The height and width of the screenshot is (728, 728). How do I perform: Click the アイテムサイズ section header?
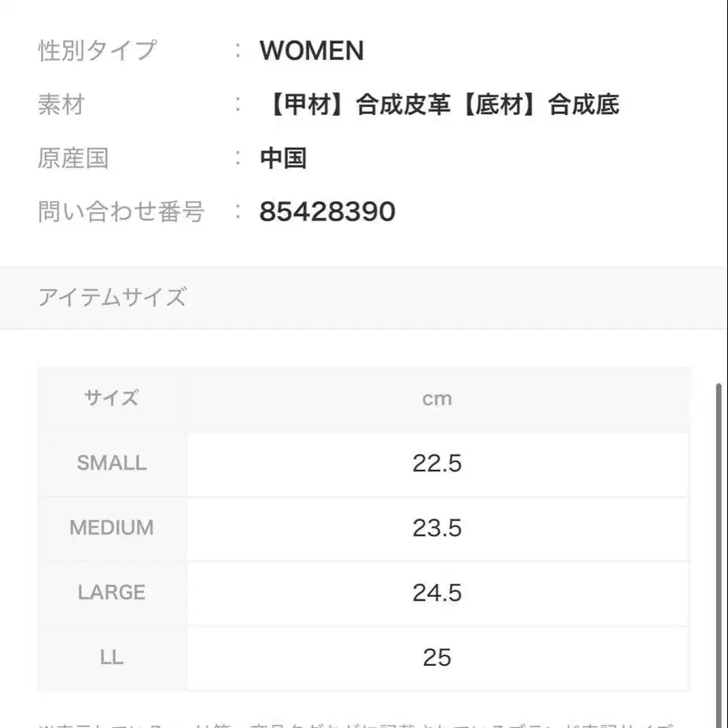pos(112,297)
